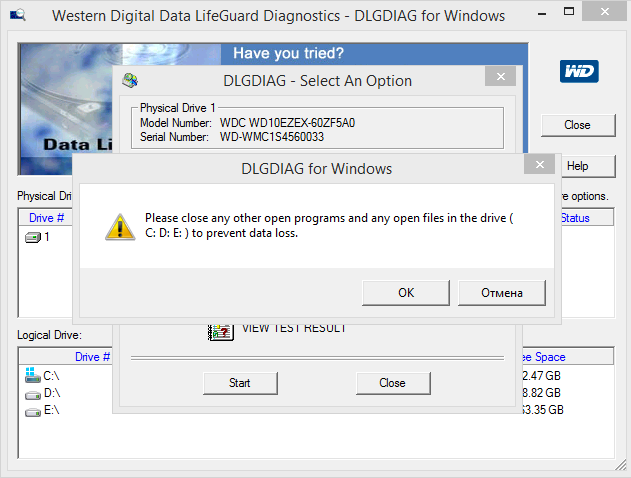Image resolution: width=631 pixels, height=478 pixels.
Task: Select physical drive 1 icon
Action: pos(33,237)
